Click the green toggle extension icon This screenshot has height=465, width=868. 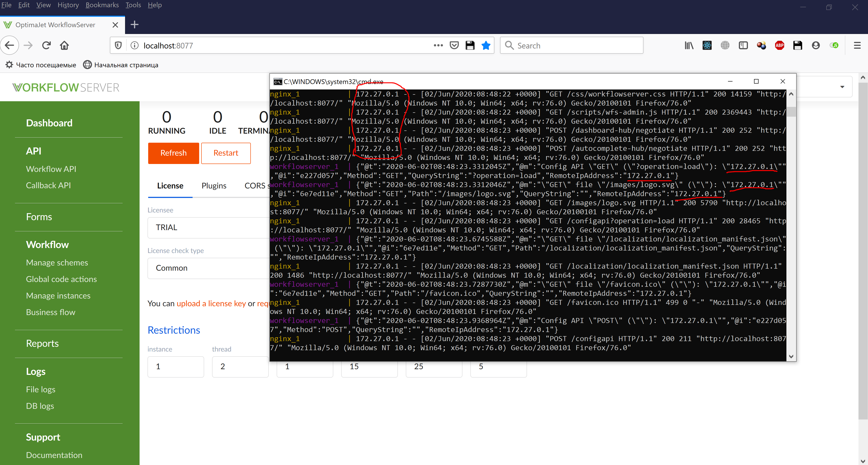coord(834,46)
